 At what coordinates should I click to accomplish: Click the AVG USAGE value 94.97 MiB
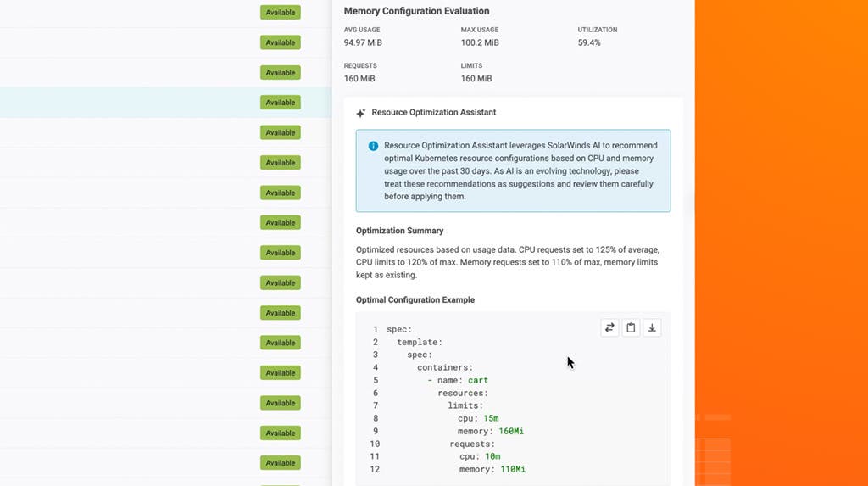pyautogui.click(x=362, y=42)
